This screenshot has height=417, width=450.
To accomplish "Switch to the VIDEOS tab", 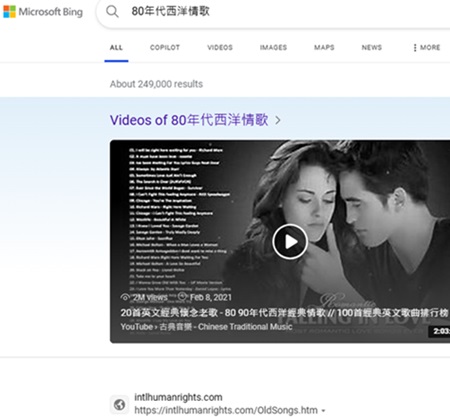I will [x=220, y=48].
